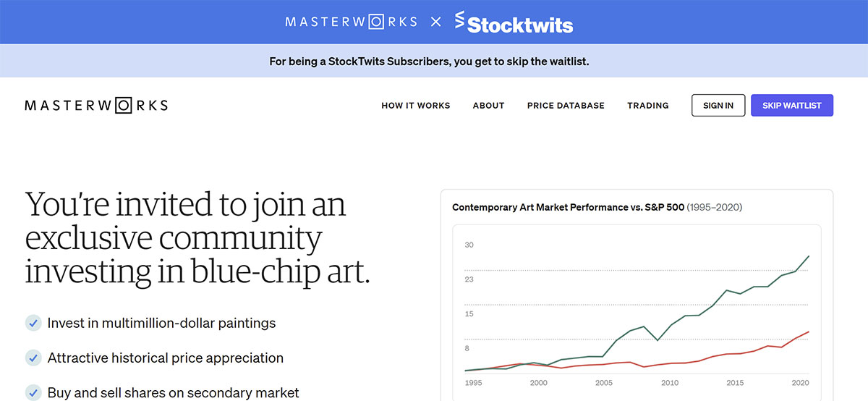Go to the About page

pyautogui.click(x=488, y=106)
